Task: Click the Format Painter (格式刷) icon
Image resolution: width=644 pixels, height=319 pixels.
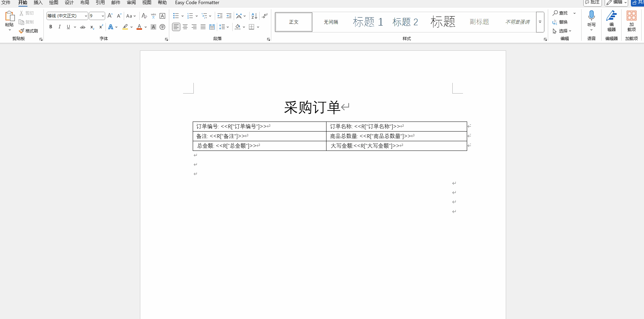Action: point(22,31)
